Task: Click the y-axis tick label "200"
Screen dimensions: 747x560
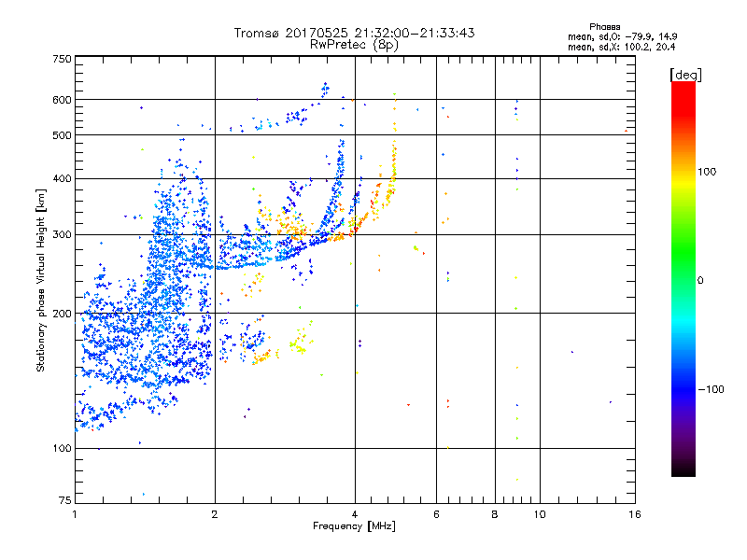Action: coord(62,314)
